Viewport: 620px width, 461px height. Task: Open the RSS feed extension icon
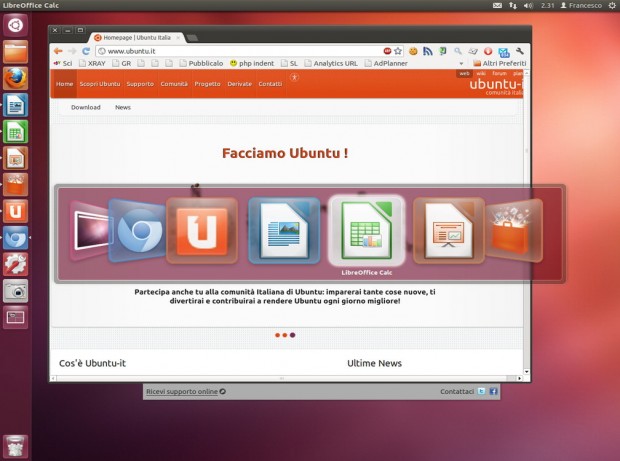click(x=428, y=51)
